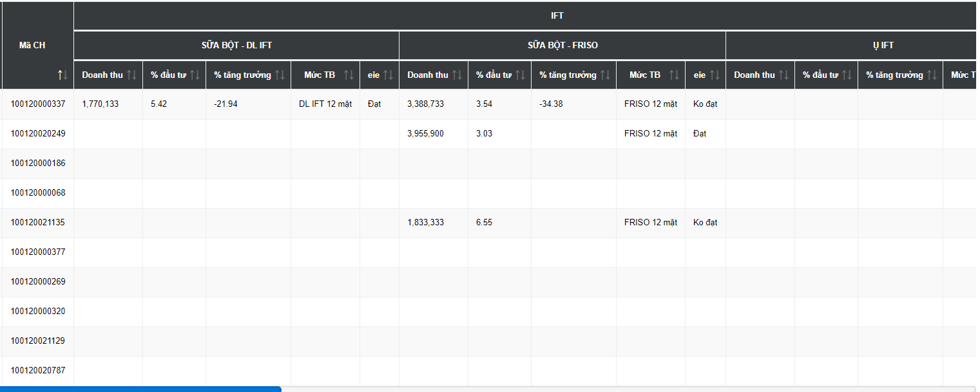
Task: Select the SỮA BỘT - FRISO group header
Action: [562, 46]
